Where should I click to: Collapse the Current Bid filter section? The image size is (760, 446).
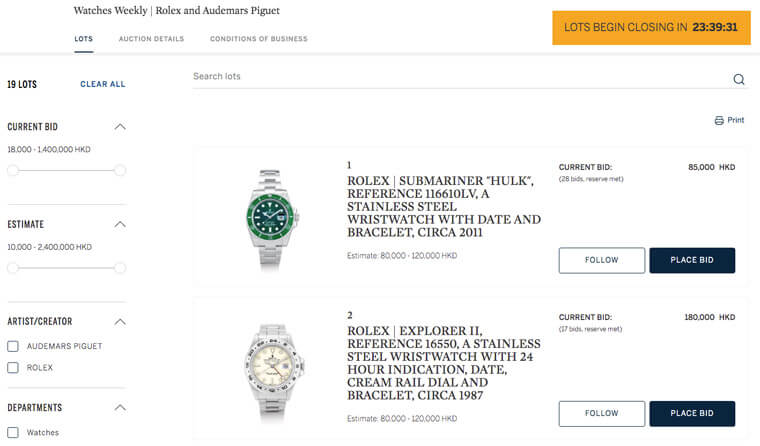click(x=120, y=127)
